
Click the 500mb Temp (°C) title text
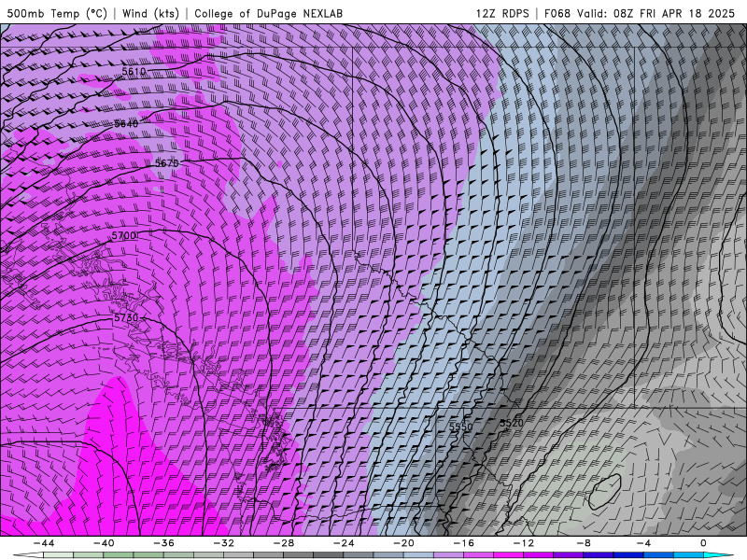tap(57, 13)
